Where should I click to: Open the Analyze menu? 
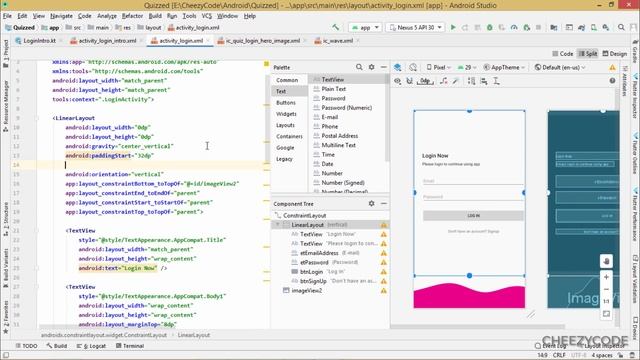(x=107, y=16)
